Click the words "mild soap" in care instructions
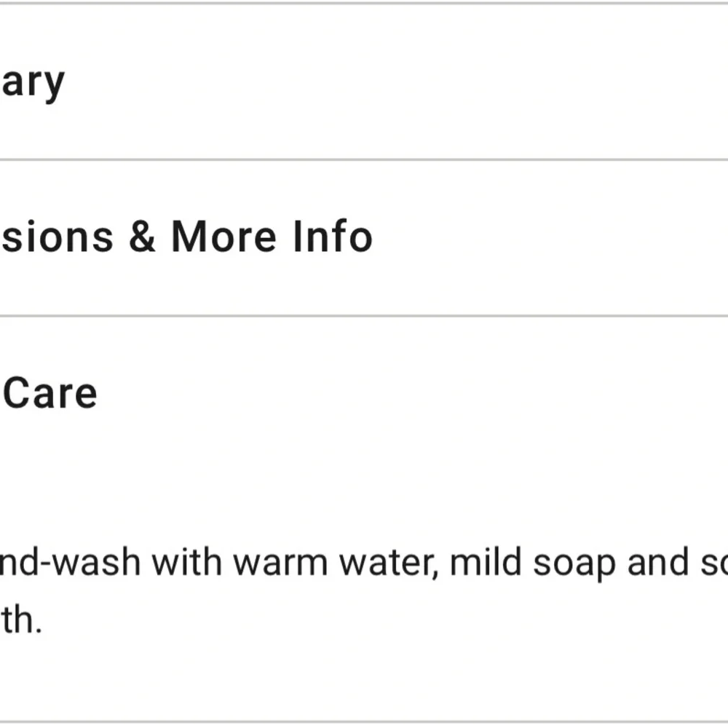 click(x=533, y=563)
